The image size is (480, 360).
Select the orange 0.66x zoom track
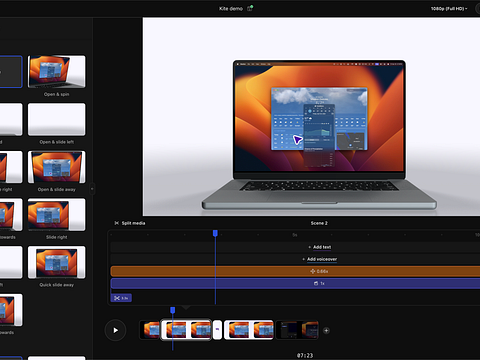(295, 271)
